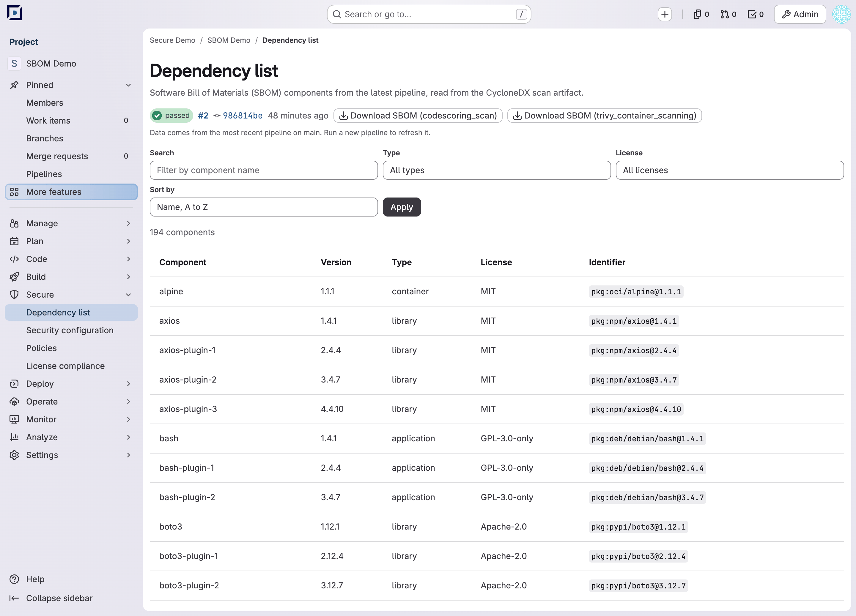Open the All licenses dropdown
Viewport: 856px width, 616px height.
[x=730, y=170]
